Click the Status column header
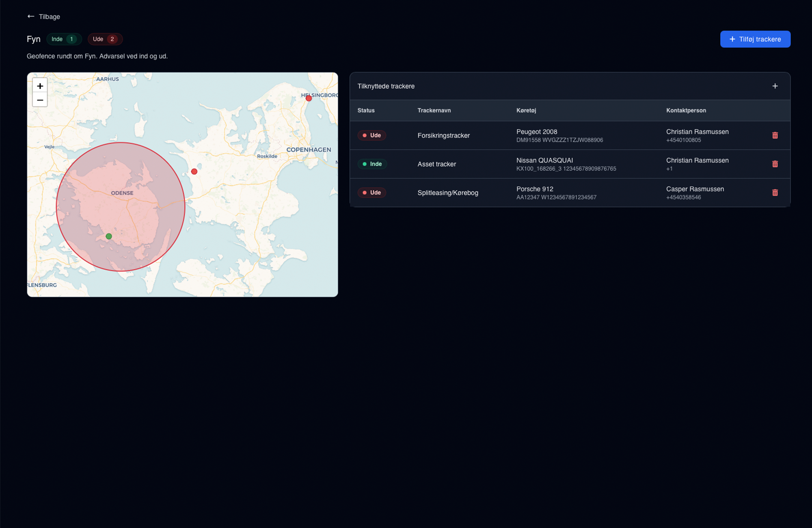The width and height of the screenshot is (812, 528). point(366,110)
